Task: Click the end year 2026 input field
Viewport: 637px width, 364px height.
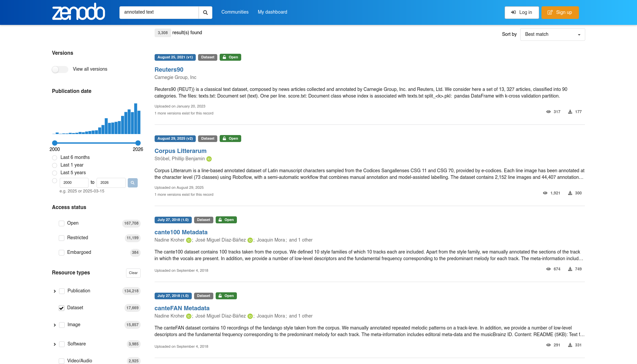Action: (111, 183)
